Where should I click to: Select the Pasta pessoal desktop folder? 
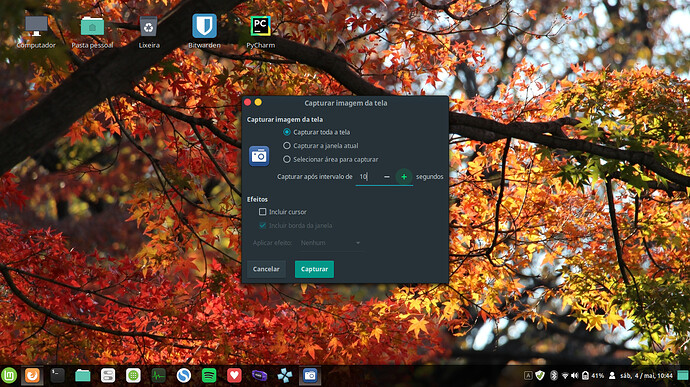(92, 32)
